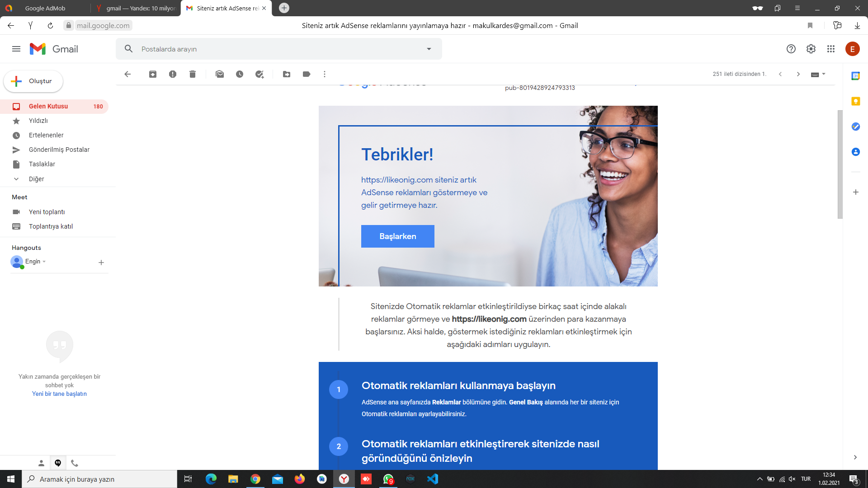Add email to Tasks
Image resolution: width=868 pixels, height=488 pixels.
259,74
